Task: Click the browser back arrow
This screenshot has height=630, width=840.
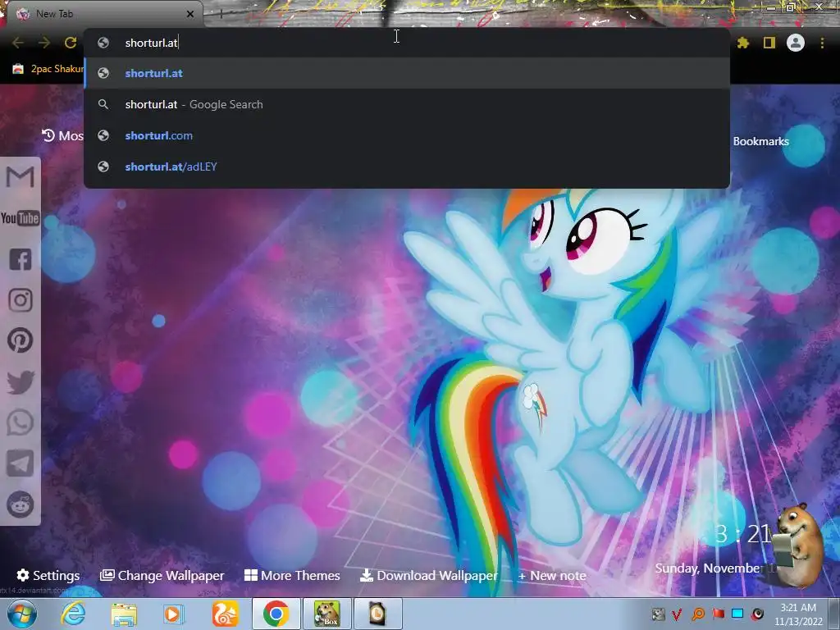Action: click(x=18, y=43)
